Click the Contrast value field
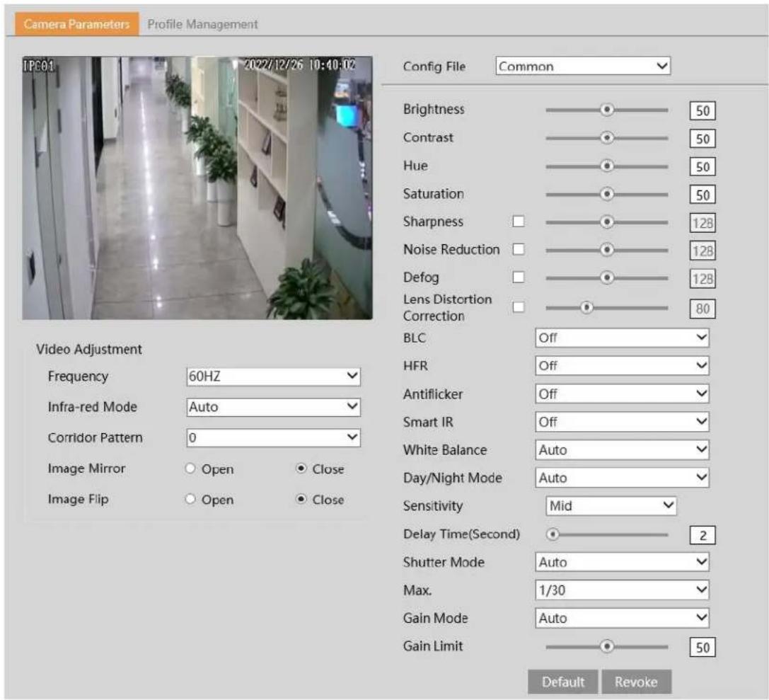 click(702, 139)
